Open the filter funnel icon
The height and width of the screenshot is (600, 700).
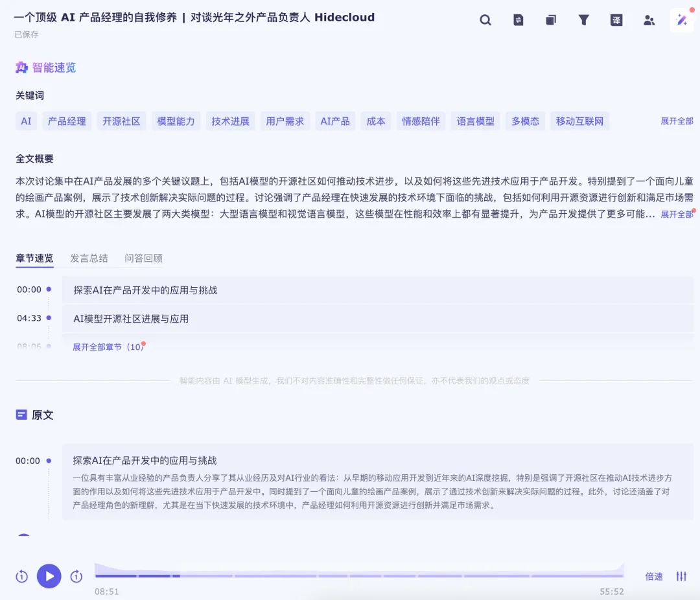coord(583,20)
